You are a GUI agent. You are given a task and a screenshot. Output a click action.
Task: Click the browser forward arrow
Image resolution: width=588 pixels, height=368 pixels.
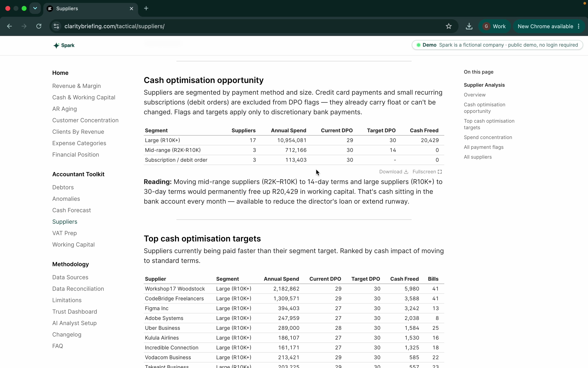tap(24, 26)
